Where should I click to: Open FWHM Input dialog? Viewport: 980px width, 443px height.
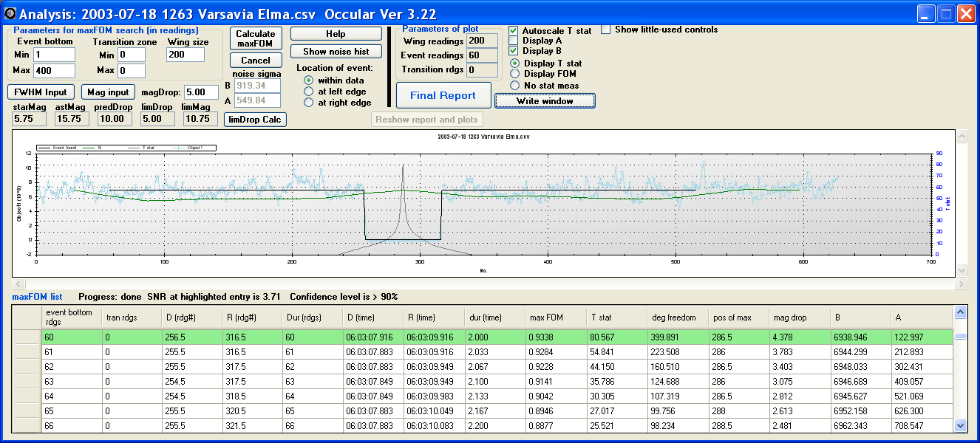point(41,92)
